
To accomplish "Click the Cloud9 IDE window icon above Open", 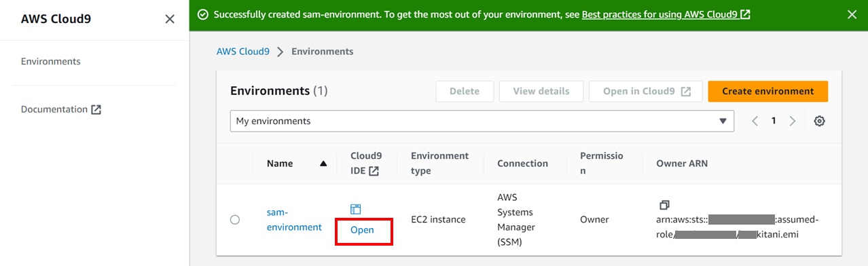I will [356, 210].
